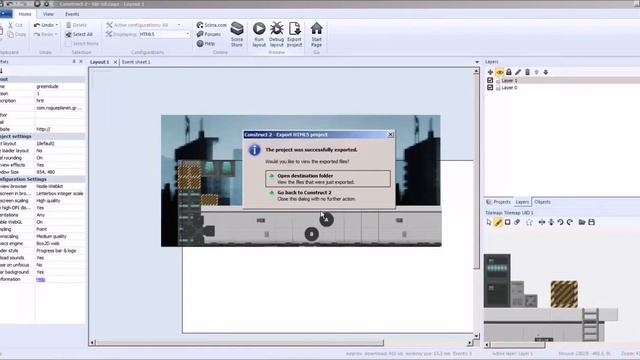Click the Copy icon in ribbon
This screenshot has width=640, height=360.
11,35
